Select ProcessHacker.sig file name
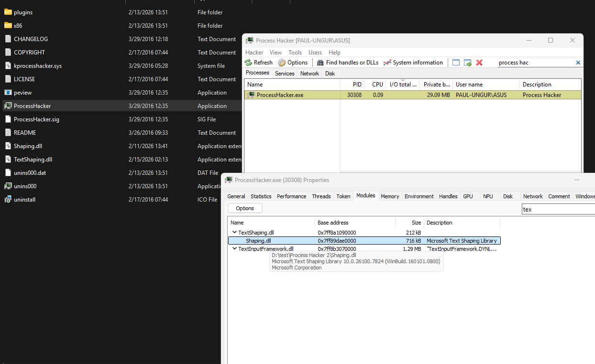 pos(36,119)
